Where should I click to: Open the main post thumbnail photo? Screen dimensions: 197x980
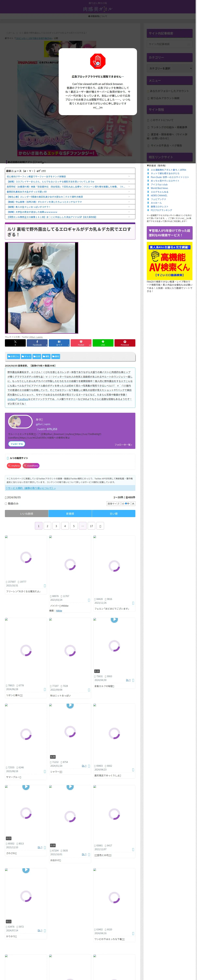point(42,288)
